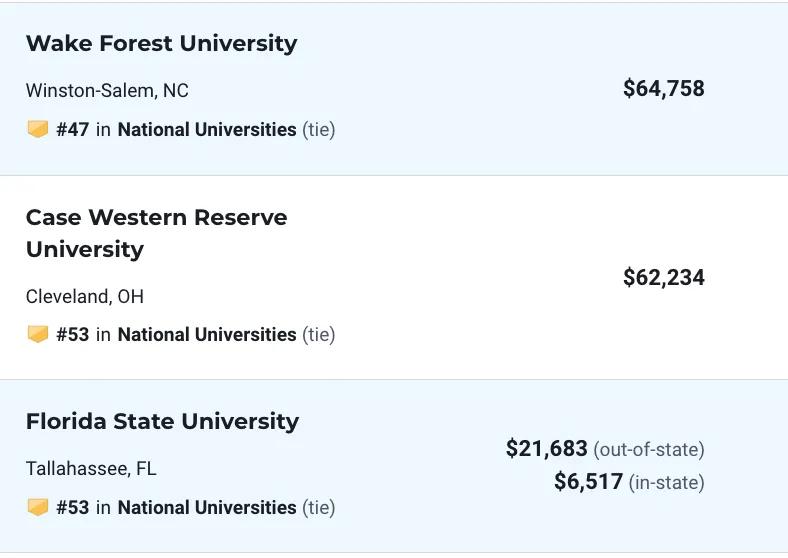
Task: Select the #53 ranking for Case Western
Action: (x=73, y=335)
